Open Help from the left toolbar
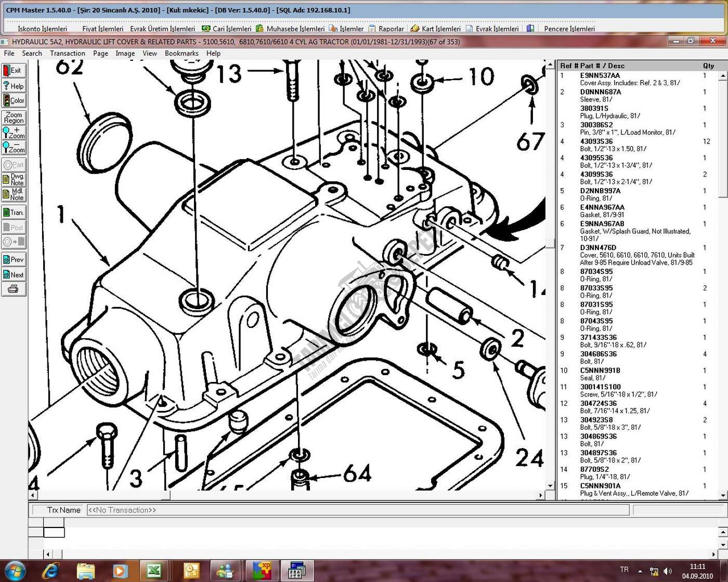This screenshot has width=728, height=582. pyautogui.click(x=14, y=86)
